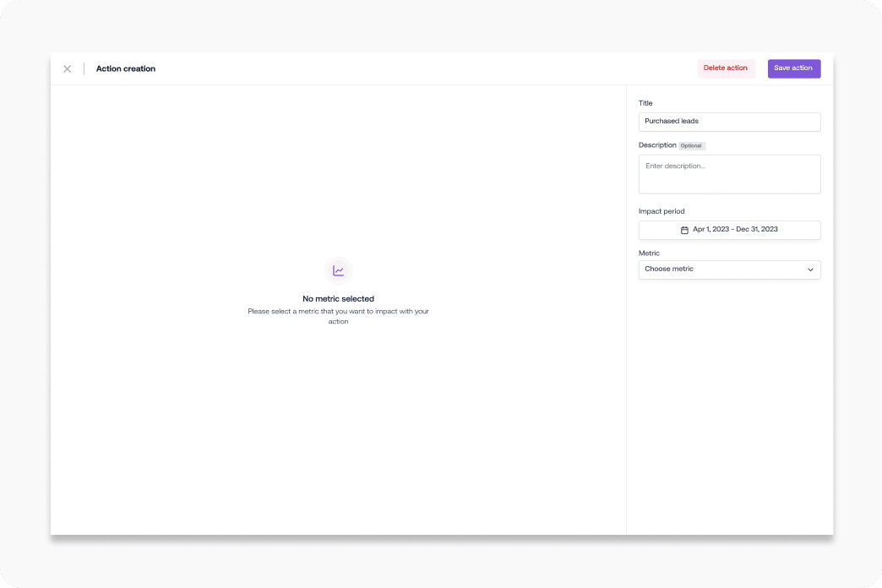Click the 'Title' field label

click(x=645, y=103)
